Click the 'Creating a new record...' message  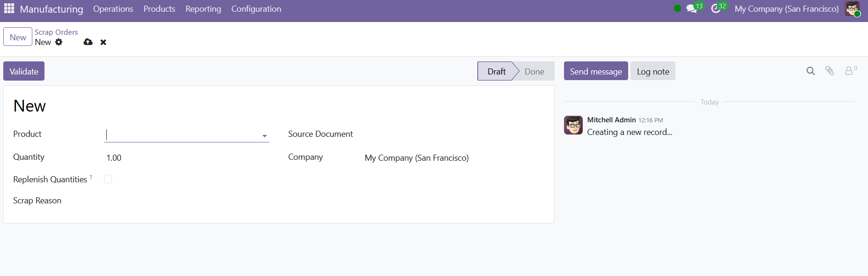[630, 132]
